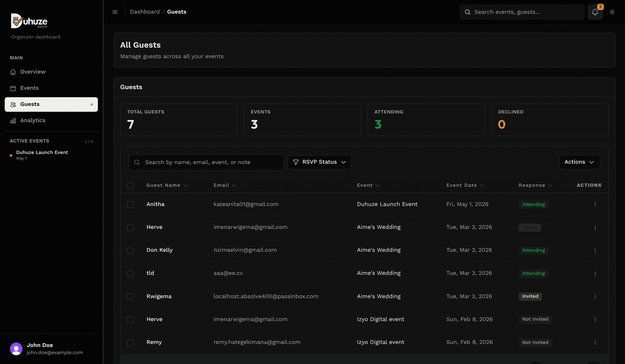
Task: Click the Events stat card
Action: coord(302,120)
